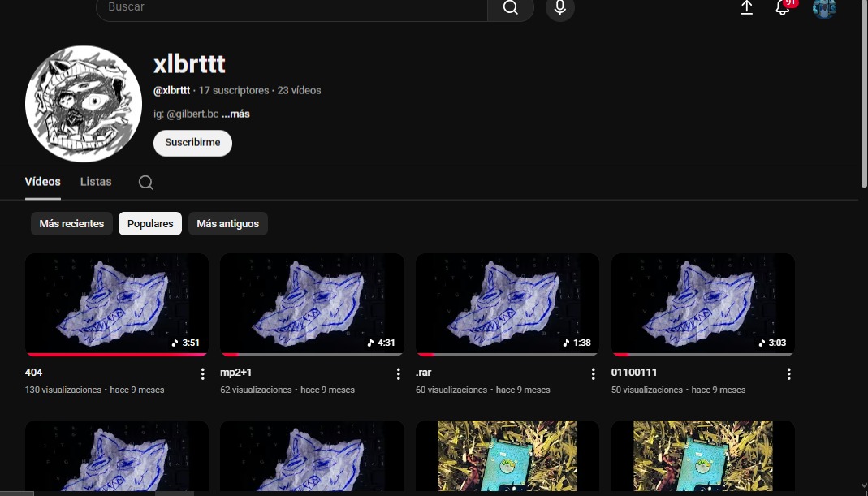The height and width of the screenshot is (496, 868).
Task: Click the watch progress bar under 404
Action: (117, 354)
